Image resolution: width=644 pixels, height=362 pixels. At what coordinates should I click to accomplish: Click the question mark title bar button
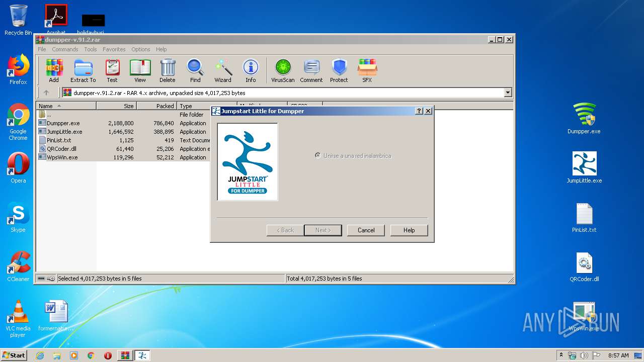[419, 111]
